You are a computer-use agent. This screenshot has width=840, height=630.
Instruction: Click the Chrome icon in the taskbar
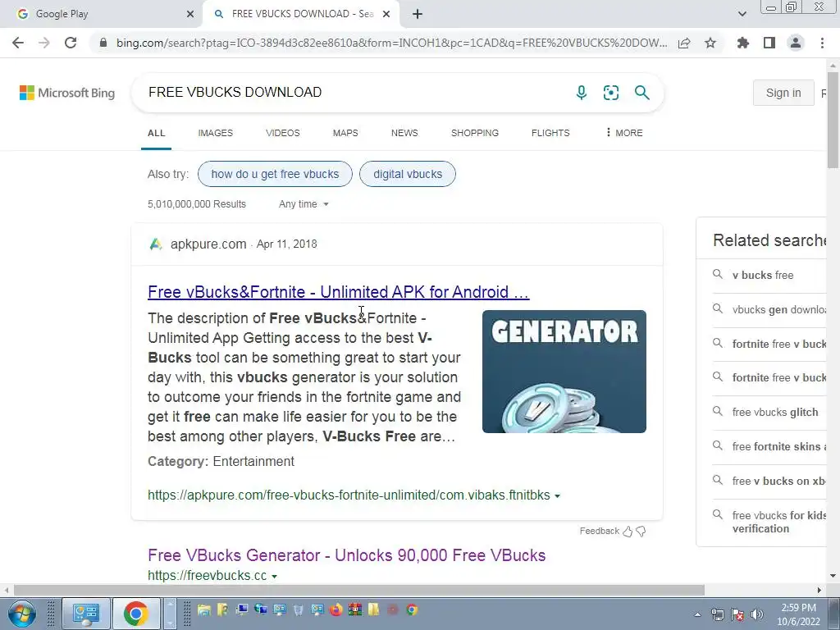pos(136,614)
